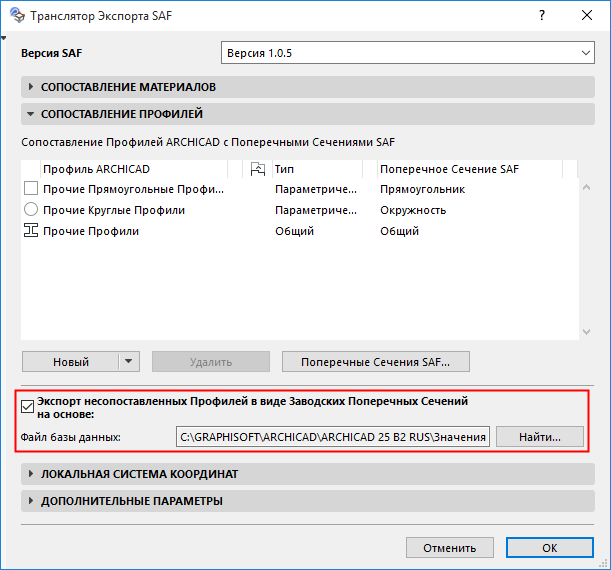Click the Новый button

pos(71,362)
